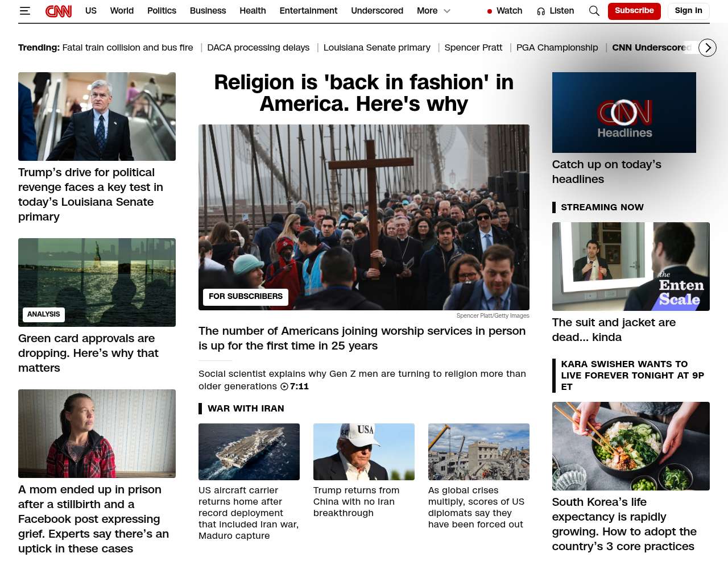Open the search magnifier icon
The image size is (728, 582).
coord(594,11)
